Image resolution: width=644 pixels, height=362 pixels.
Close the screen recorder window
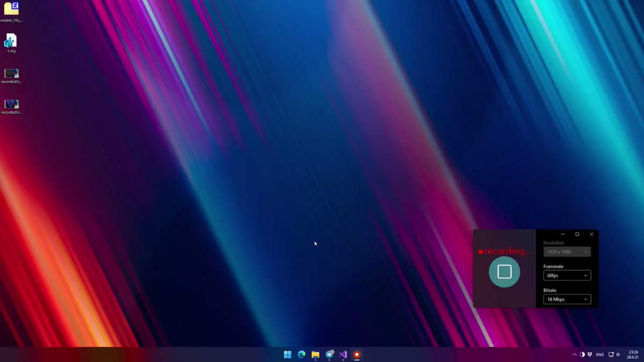[591, 234]
